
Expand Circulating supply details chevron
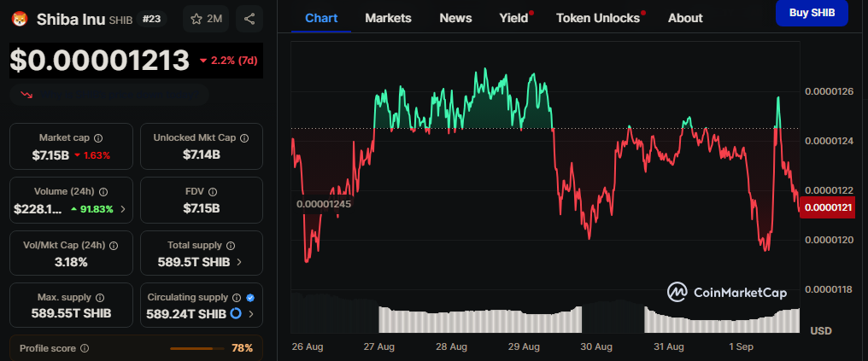pyautogui.click(x=251, y=314)
